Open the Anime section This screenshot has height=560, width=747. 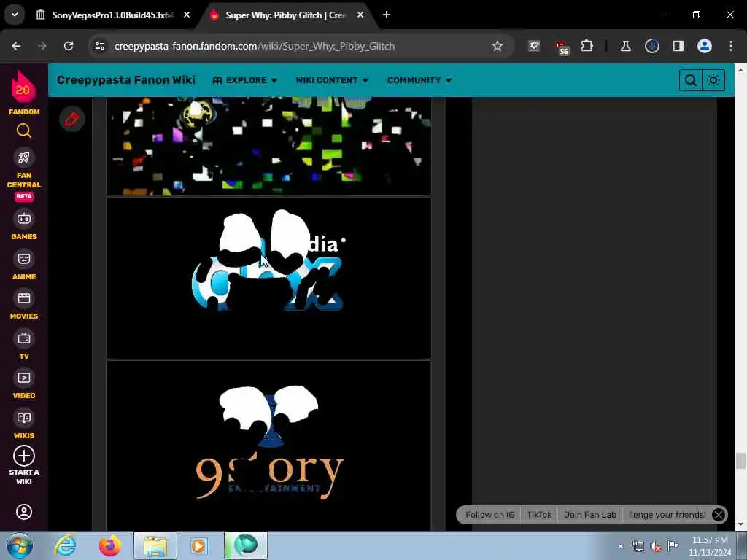pos(24,265)
